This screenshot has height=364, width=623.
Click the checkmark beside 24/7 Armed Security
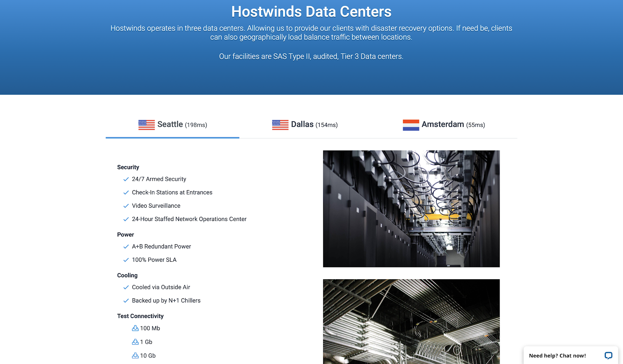126,179
